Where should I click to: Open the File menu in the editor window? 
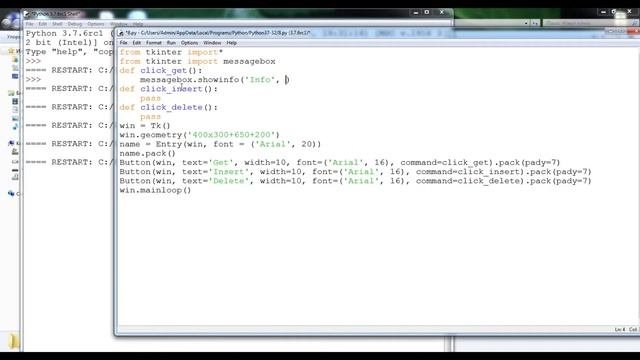pyautogui.click(x=124, y=43)
